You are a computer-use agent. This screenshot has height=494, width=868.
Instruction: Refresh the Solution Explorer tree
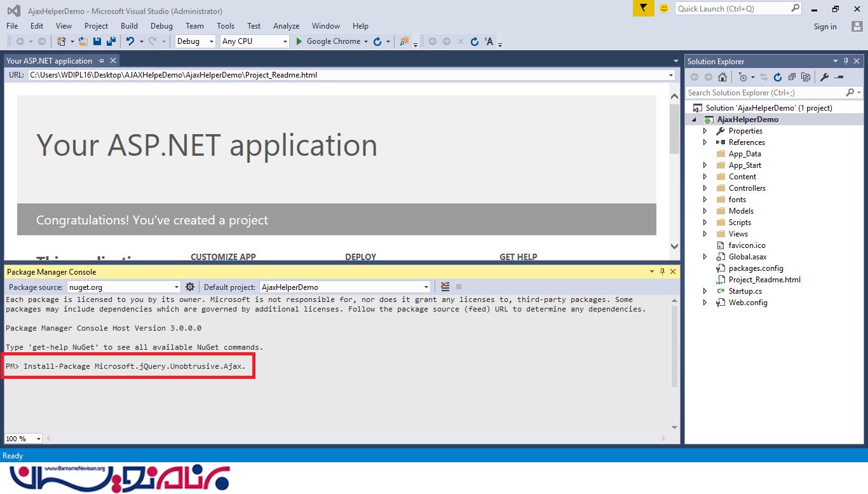point(777,77)
